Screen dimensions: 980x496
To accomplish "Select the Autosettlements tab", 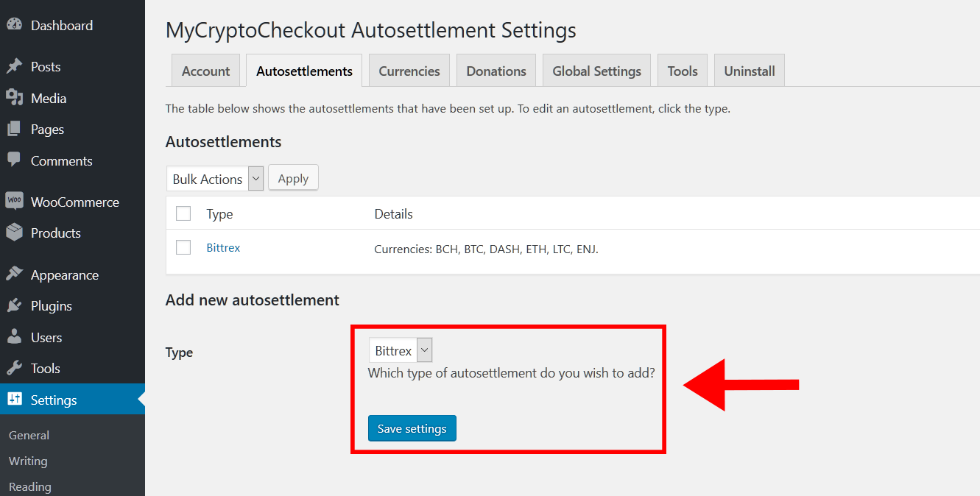I will [304, 71].
